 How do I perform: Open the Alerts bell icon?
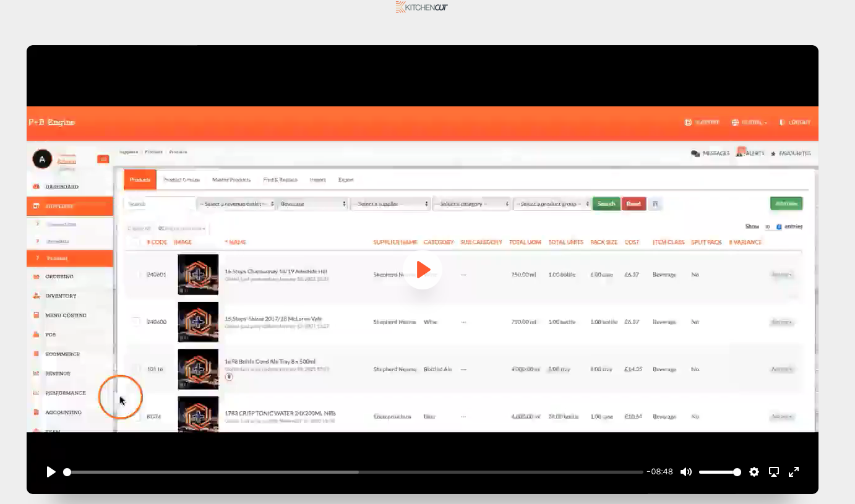[740, 153]
